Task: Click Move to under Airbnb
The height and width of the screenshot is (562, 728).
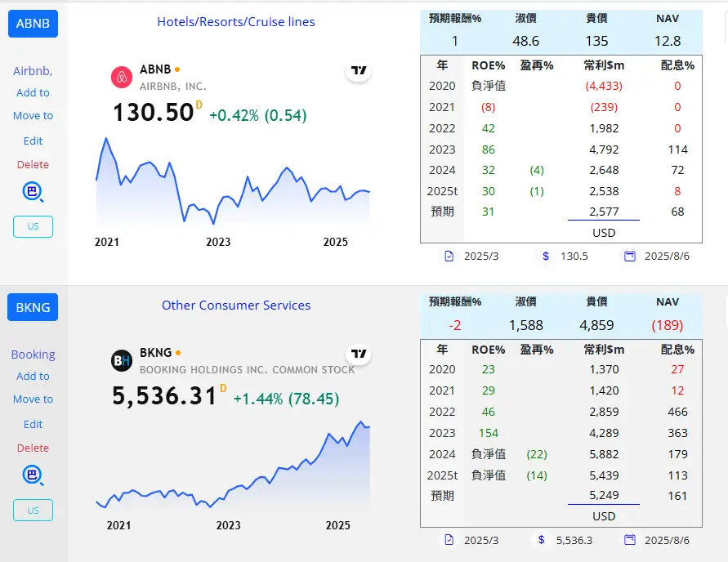Action: pyautogui.click(x=33, y=115)
